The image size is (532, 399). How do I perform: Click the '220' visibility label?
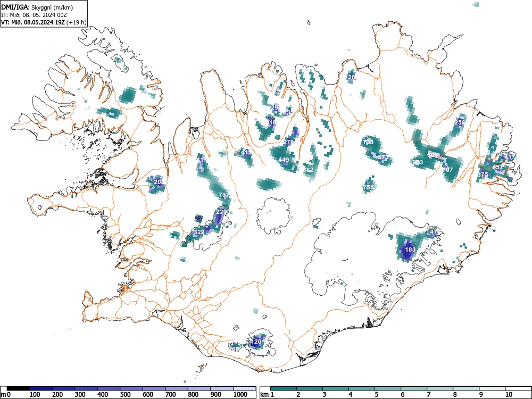click(x=221, y=212)
